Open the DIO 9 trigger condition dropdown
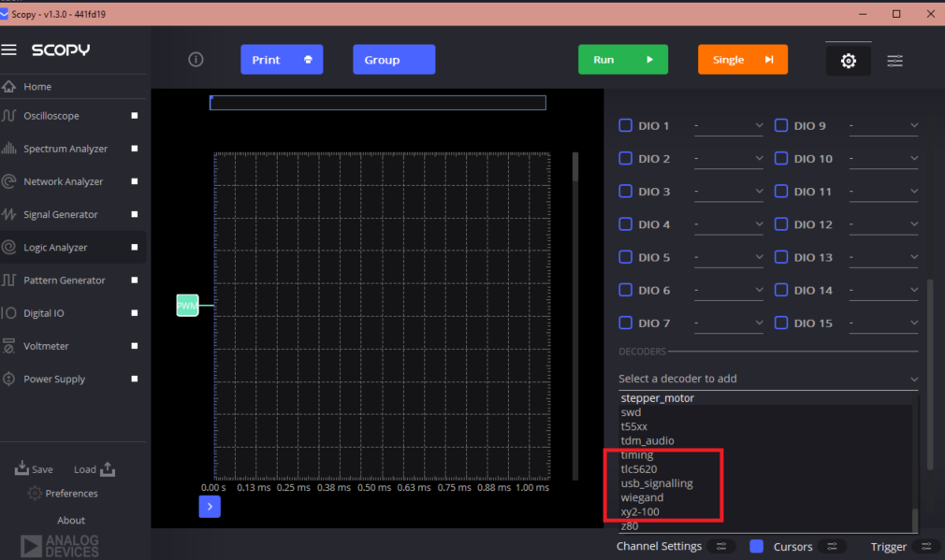The image size is (945, 560). 883,125
